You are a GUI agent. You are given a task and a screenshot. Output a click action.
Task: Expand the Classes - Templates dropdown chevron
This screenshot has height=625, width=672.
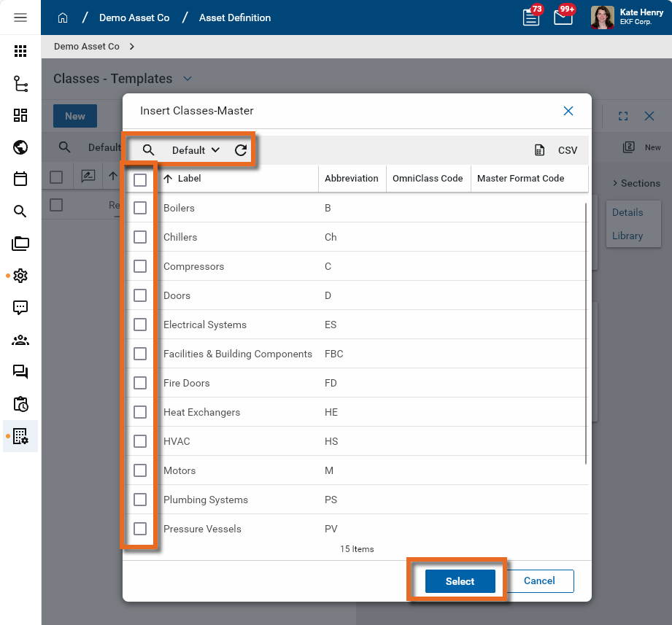tap(188, 79)
